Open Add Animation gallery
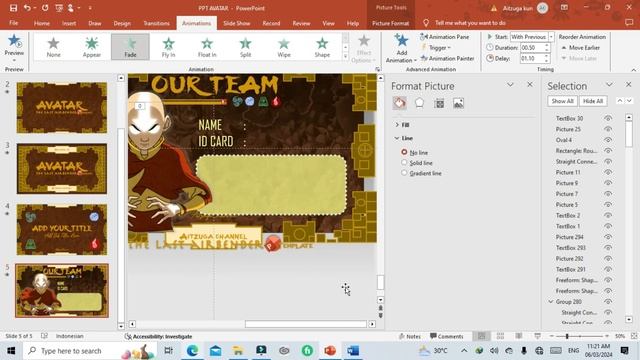Screen dimensions: 640x360 tap(401, 48)
